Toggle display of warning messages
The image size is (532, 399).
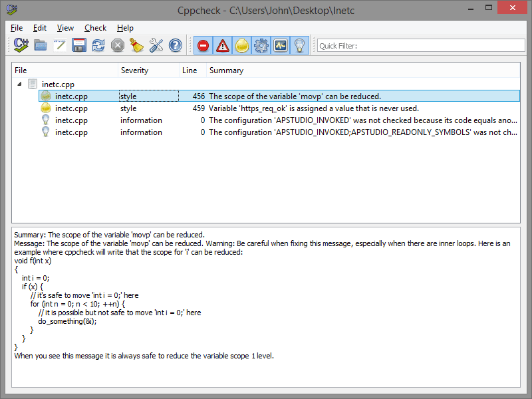point(223,45)
